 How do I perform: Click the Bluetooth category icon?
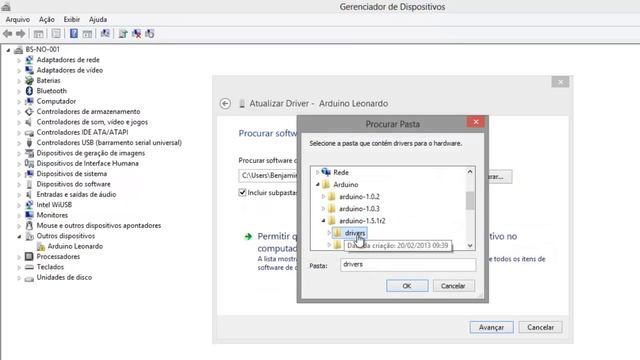[x=29, y=91]
